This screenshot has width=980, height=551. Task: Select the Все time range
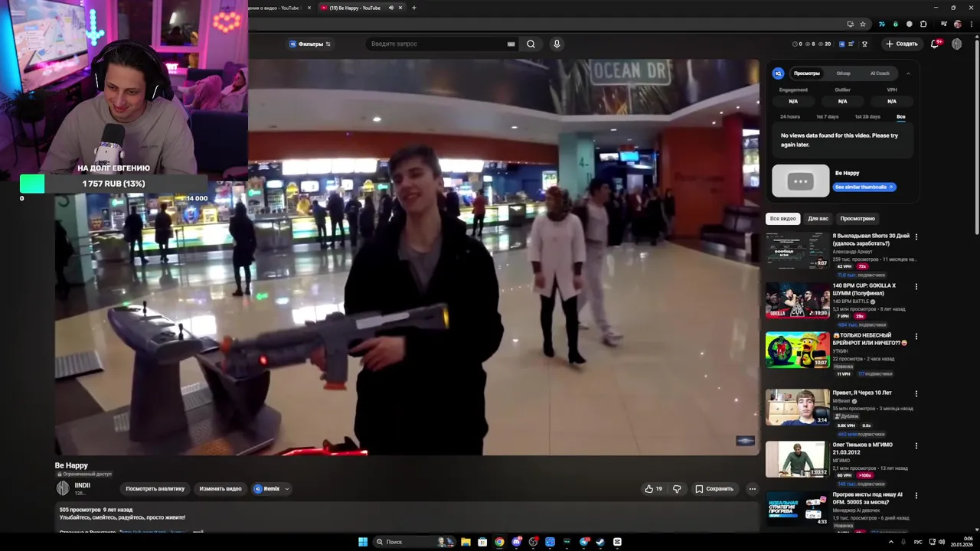(x=901, y=116)
